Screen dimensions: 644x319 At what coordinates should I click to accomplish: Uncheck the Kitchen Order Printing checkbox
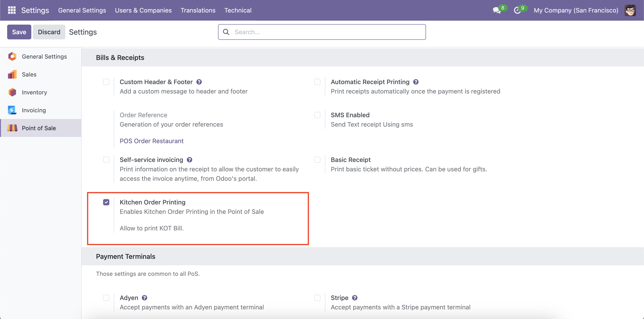click(x=106, y=202)
